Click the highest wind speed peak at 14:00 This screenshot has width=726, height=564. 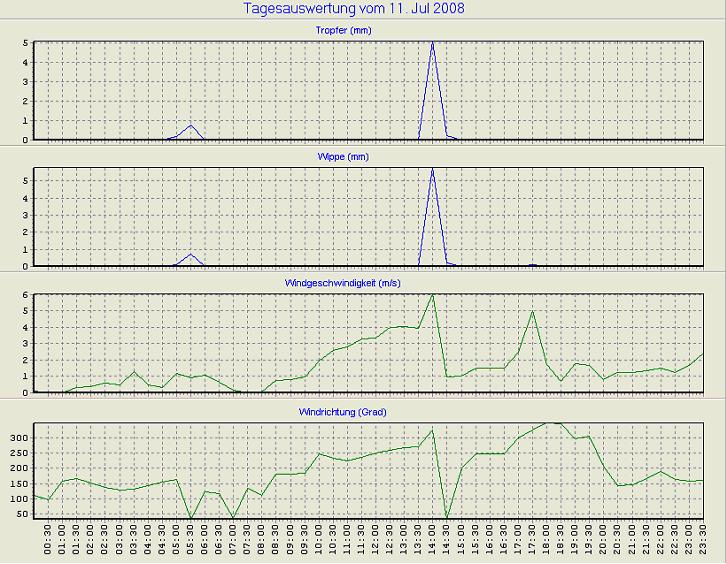click(x=432, y=295)
